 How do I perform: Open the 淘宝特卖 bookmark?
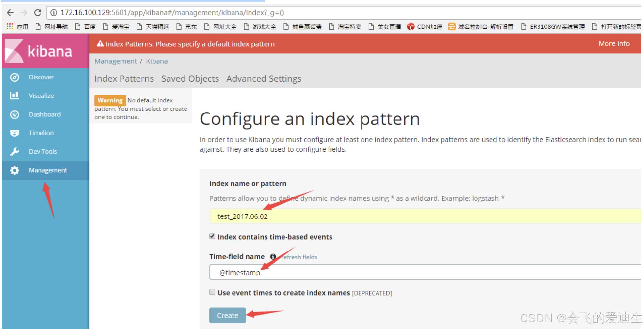[346, 26]
